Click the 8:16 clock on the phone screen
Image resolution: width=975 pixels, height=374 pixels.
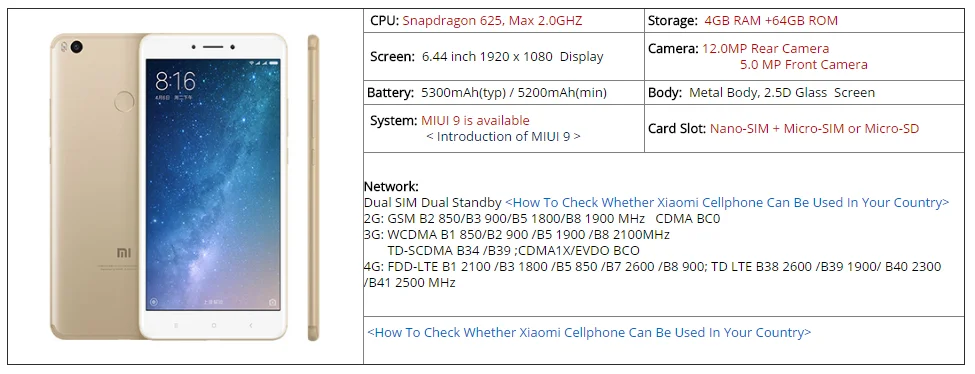(x=175, y=81)
